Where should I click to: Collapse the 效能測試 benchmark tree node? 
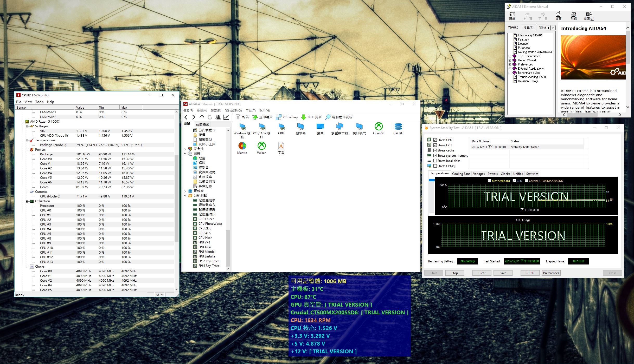click(x=185, y=196)
